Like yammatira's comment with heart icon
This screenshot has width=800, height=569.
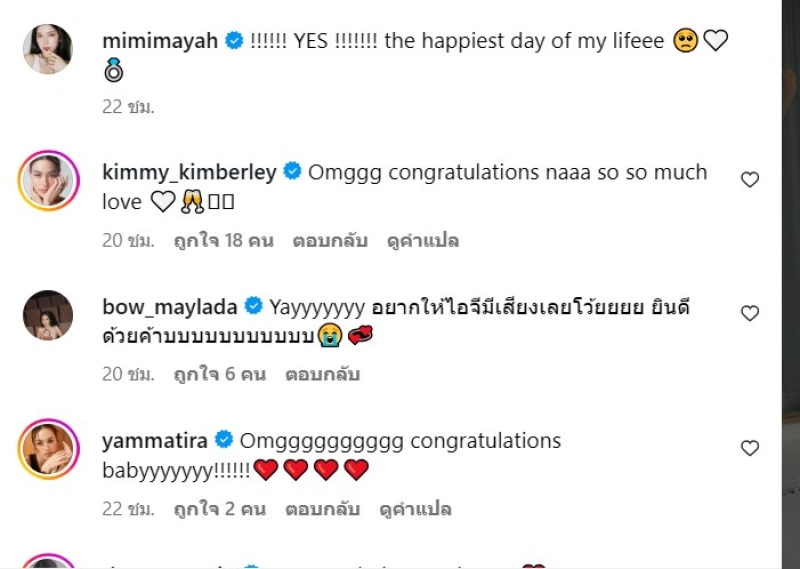click(x=750, y=448)
